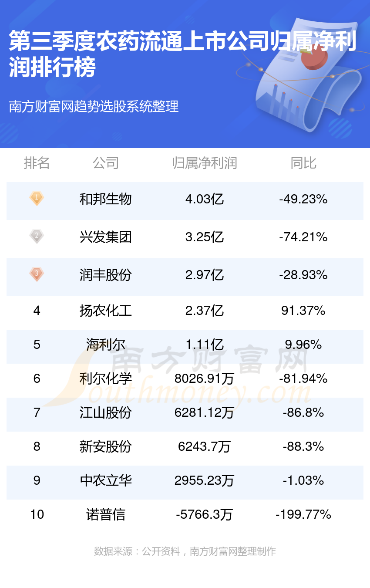Select the 公司 column header
This screenshot has height=588, width=370.
click(x=106, y=163)
